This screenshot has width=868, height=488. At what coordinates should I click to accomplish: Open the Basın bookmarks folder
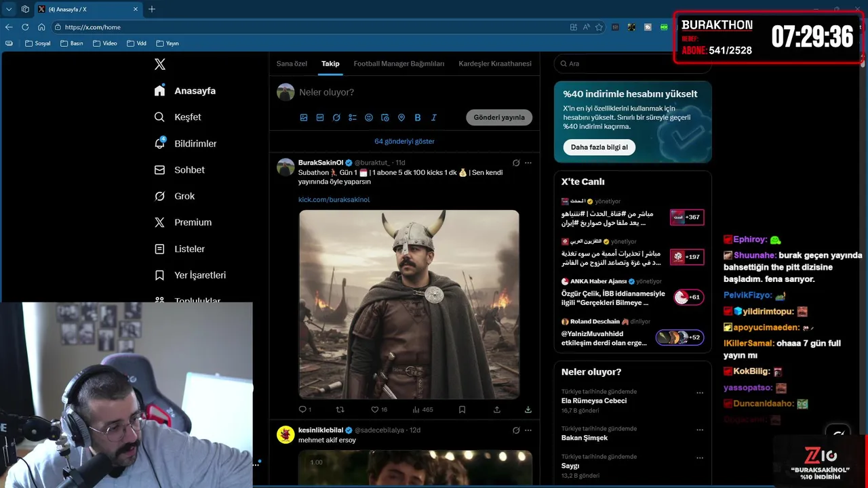point(72,43)
